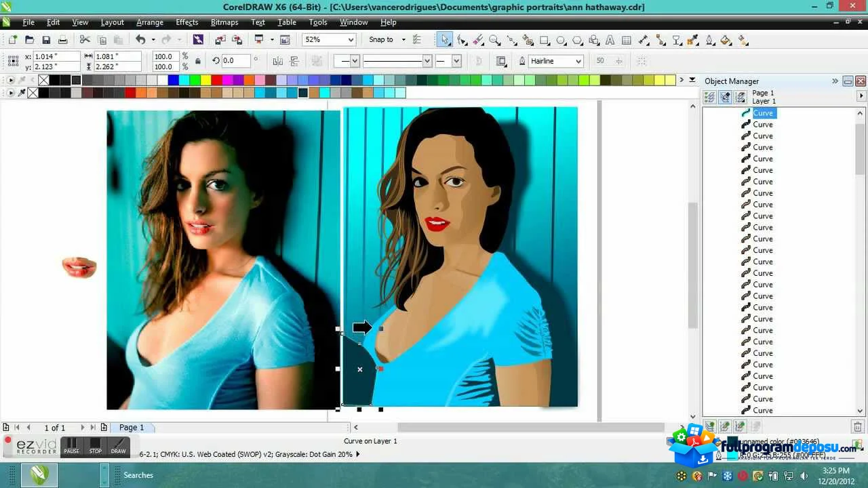Click the CorelDRAW icon in the taskbar
The height and width of the screenshot is (488, 868).
(39, 475)
